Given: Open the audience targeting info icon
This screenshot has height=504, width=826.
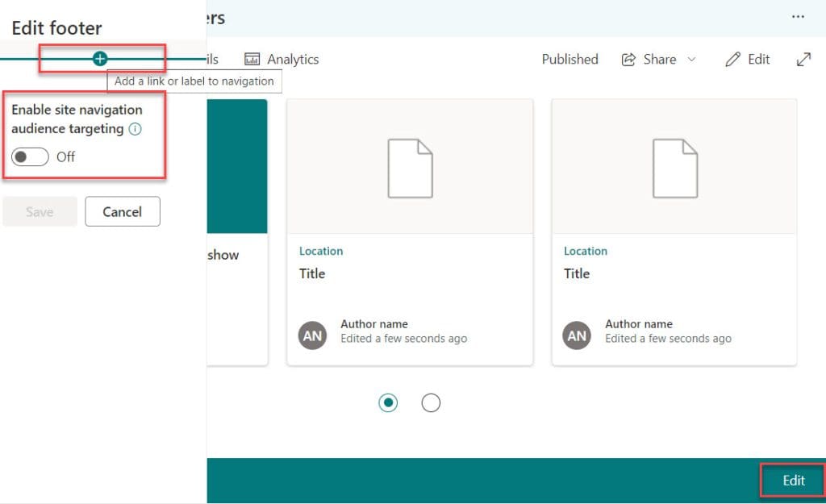Looking at the screenshot, I should click(x=136, y=129).
